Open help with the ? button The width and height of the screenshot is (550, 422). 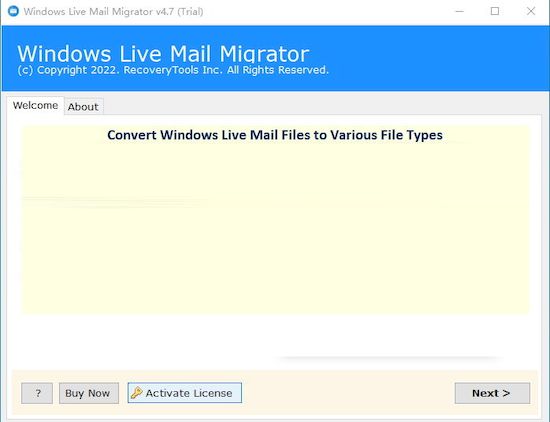click(x=37, y=393)
